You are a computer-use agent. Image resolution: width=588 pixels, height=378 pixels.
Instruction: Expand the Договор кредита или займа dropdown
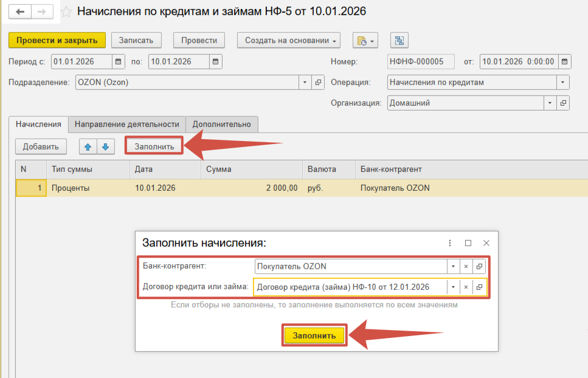452,287
